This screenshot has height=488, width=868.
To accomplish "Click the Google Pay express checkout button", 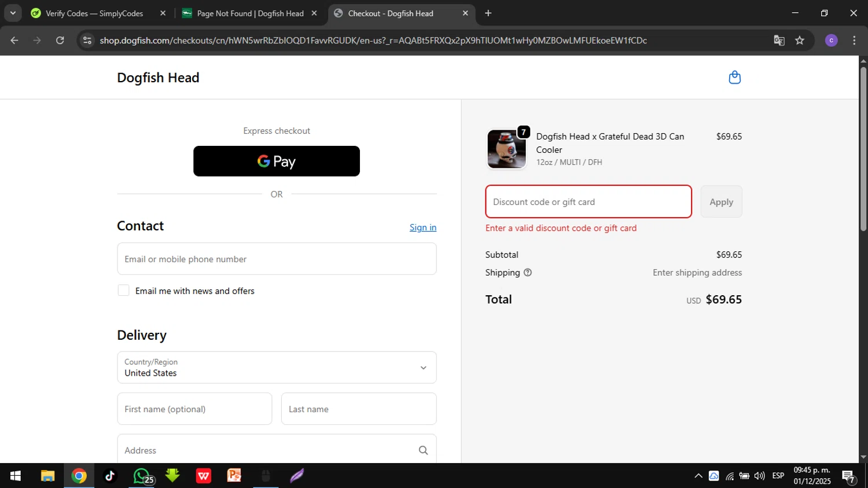I will [x=277, y=161].
